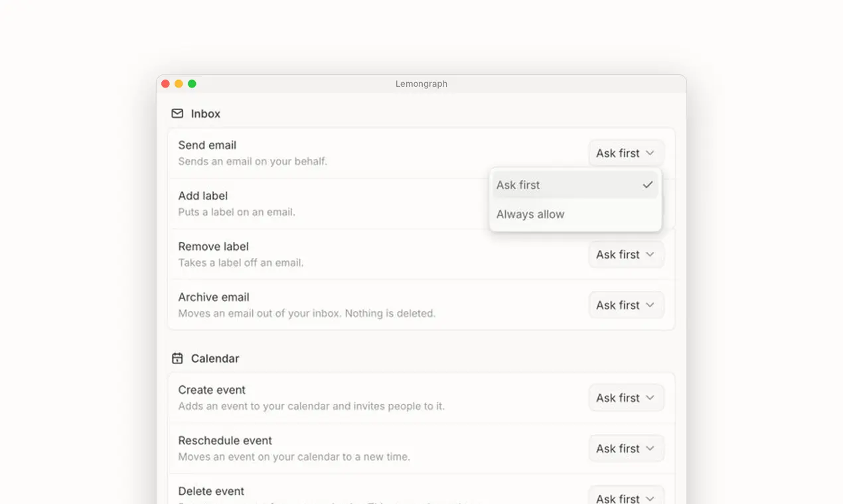Click the 'Reschedule event' row title
The image size is (843, 504).
click(x=225, y=440)
